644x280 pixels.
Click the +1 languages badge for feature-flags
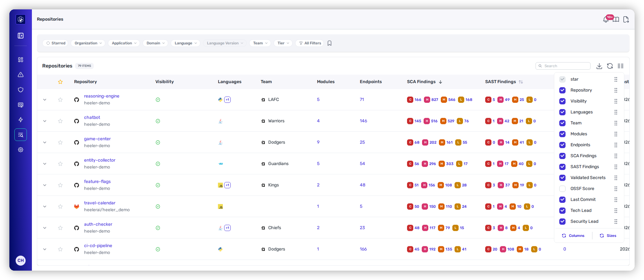(228, 185)
